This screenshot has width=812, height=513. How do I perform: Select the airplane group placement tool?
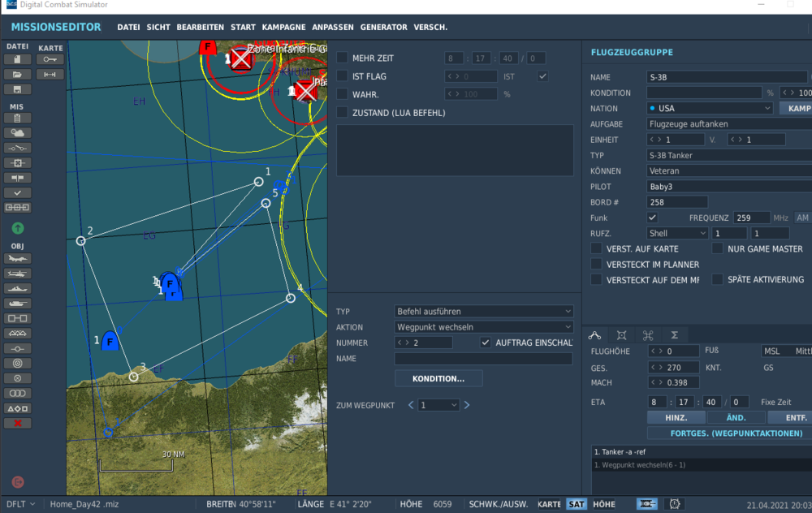[18, 259]
